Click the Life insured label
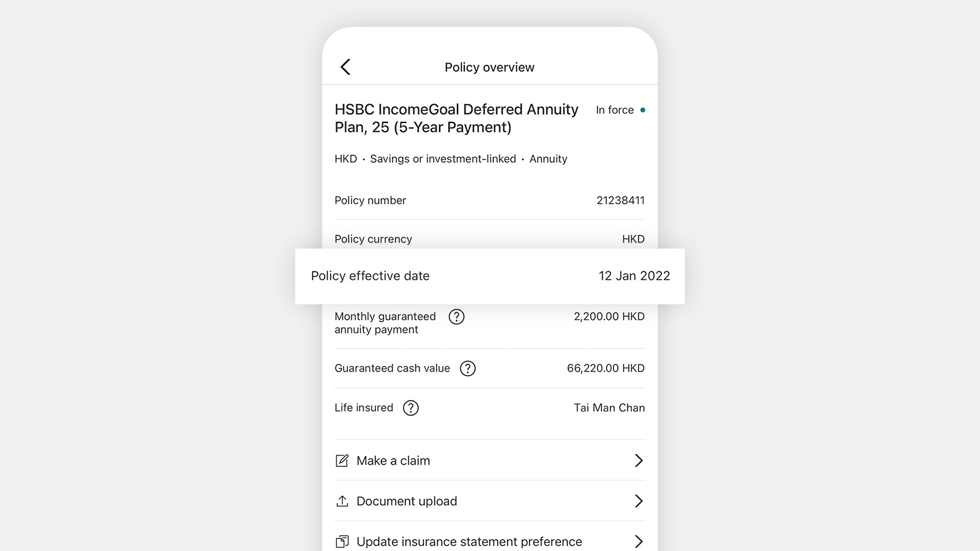Viewport: 980px width, 551px height. coord(364,408)
